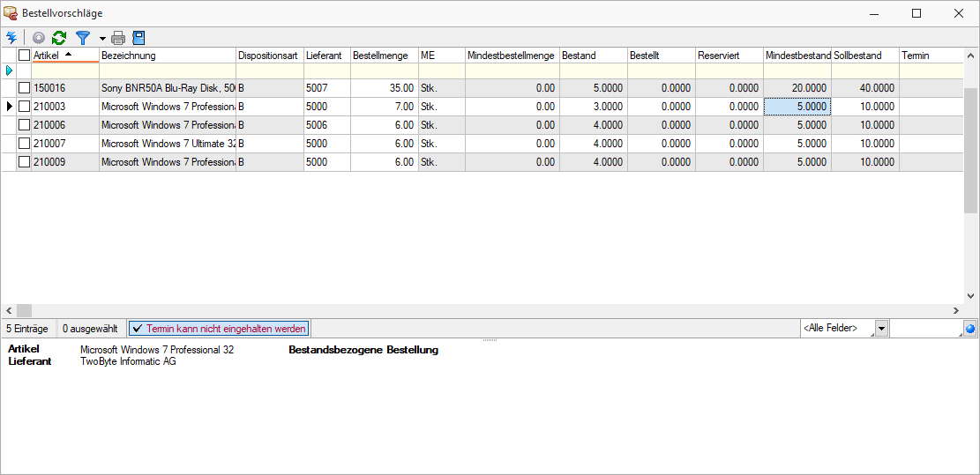Click 'TwoByte Informatic AG' supplier text
Screen dimensions: 980x475
click(x=128, y=361)
